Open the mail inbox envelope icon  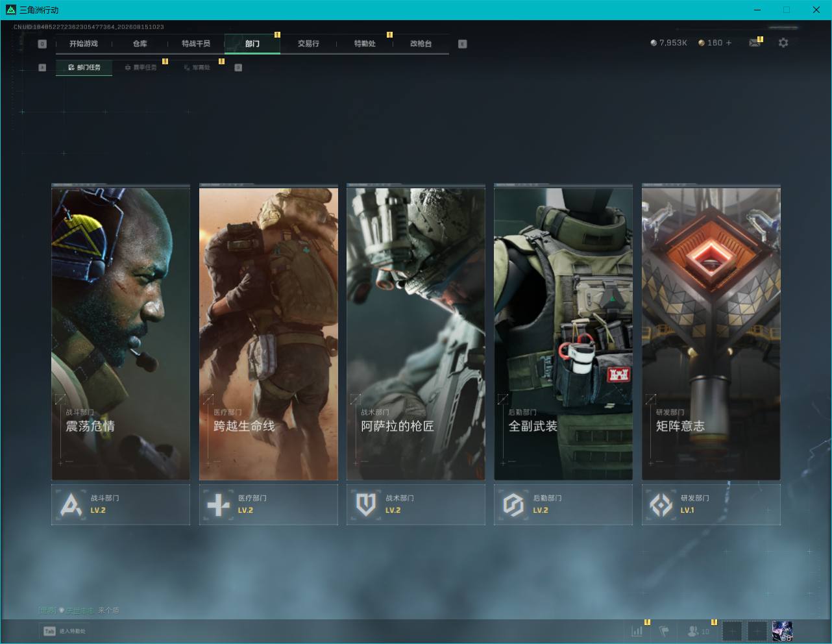[755, 43]
